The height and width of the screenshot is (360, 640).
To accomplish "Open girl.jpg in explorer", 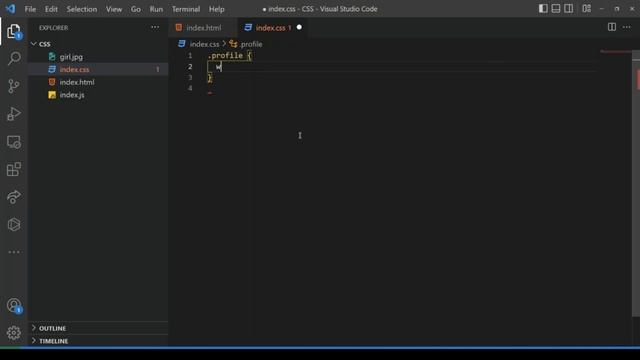I will tap(71, 57).
